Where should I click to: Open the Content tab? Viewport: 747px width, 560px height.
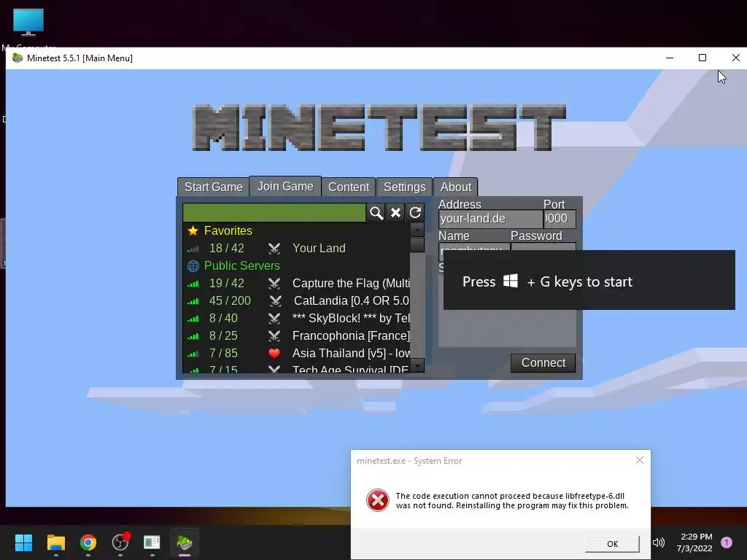[349, 187]
